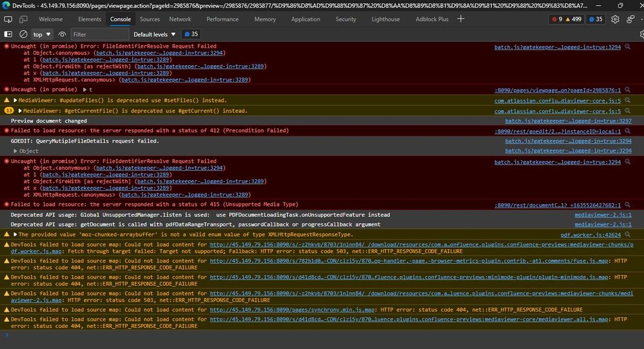The width and height of the screenshot is (644, 349).
Task: Expand the Object entry under GOEDIT message
Action: click(15, 151)
